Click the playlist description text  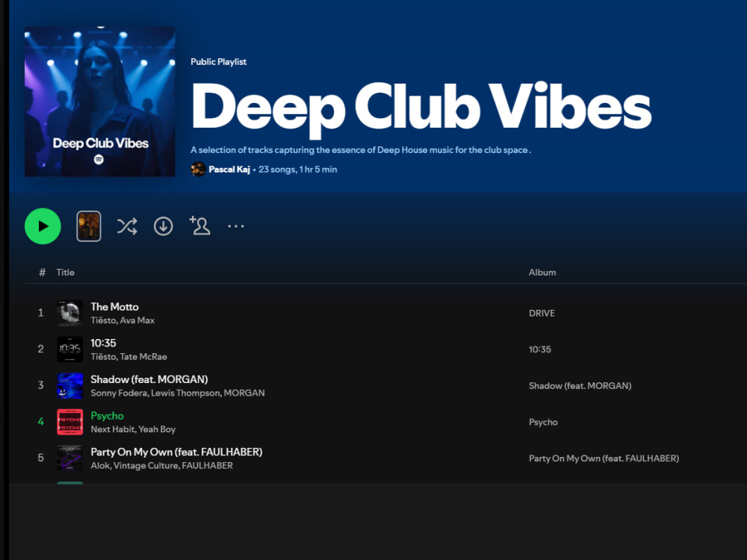[361, 150]
